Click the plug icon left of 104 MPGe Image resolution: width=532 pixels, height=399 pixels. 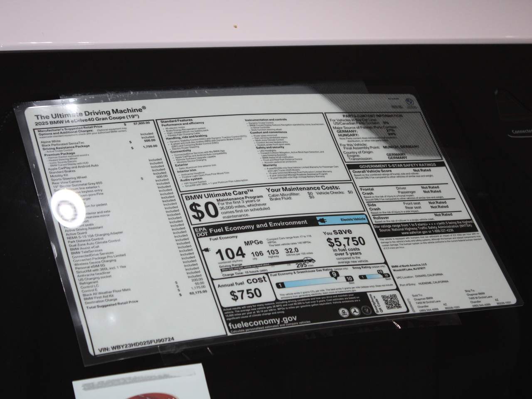(x=206, y=249)
